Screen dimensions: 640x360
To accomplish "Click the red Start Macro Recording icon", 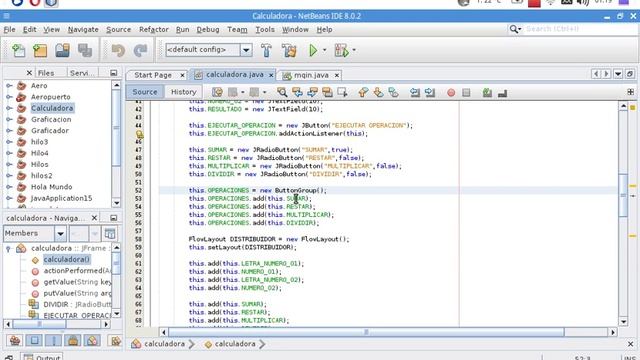I will pos(451,93).
